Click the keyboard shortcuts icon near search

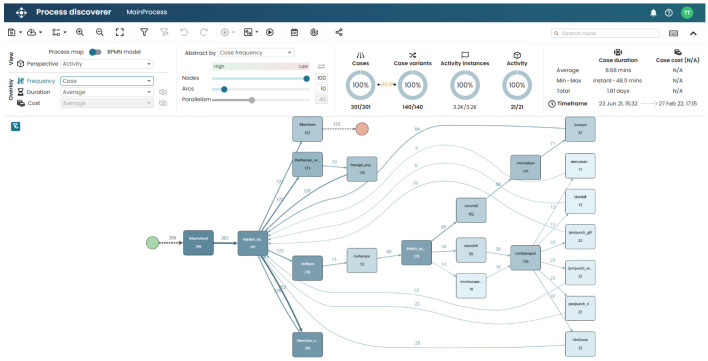(x=673, y=33)
